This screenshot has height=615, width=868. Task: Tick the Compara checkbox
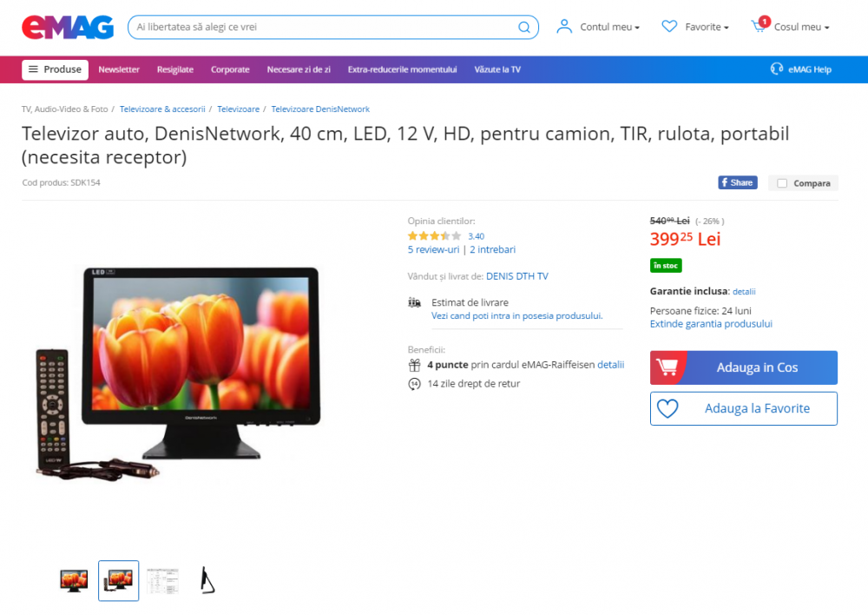(x=782, y=183)
